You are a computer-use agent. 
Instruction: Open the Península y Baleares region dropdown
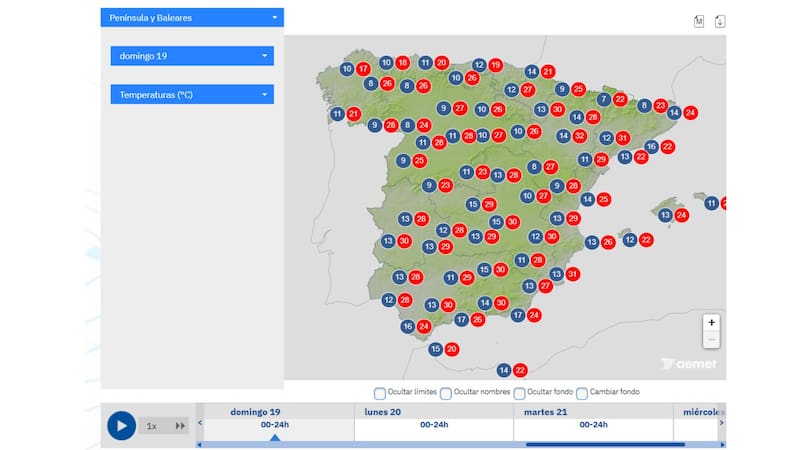pos(192,17)
